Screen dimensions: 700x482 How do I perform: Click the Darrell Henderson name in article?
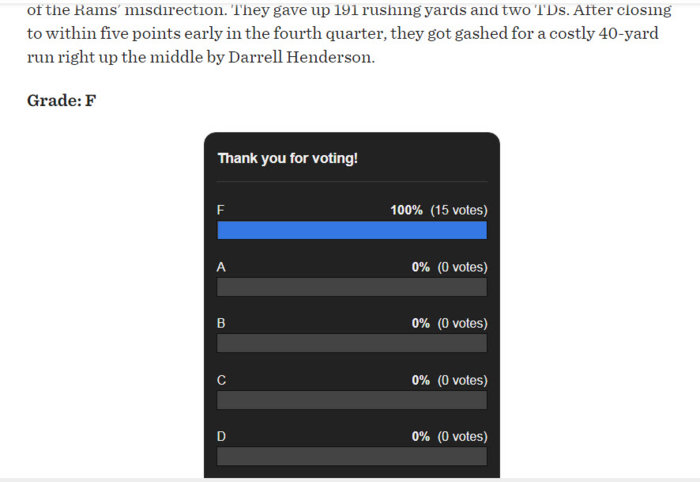(301, 57)
